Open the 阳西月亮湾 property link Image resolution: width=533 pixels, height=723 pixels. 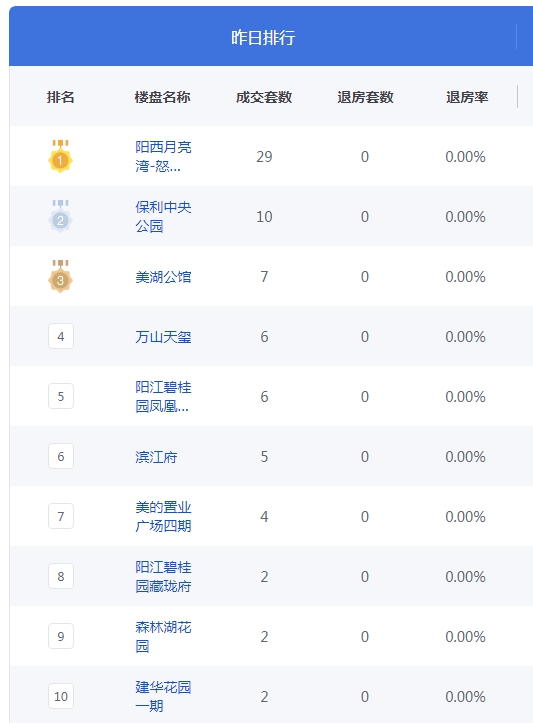pyautogui.click(x=163, y=156)
